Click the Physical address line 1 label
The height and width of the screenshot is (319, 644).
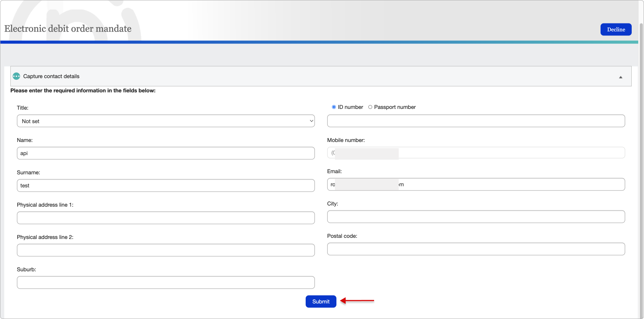[x=45, y=205]
